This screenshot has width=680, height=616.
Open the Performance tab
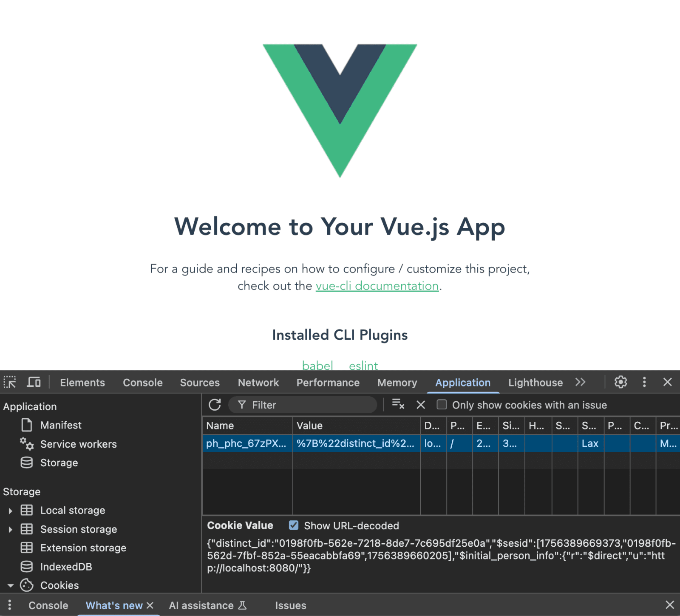(328, 383)
